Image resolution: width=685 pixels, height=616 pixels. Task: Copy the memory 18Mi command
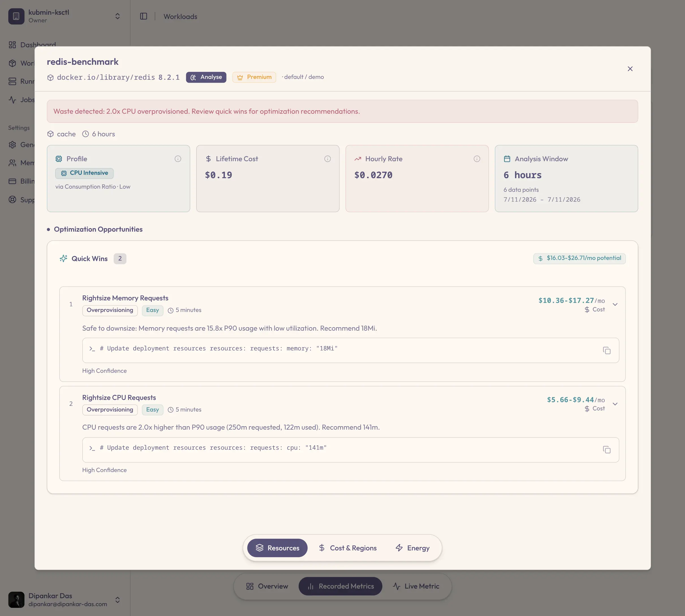[606, 350]
